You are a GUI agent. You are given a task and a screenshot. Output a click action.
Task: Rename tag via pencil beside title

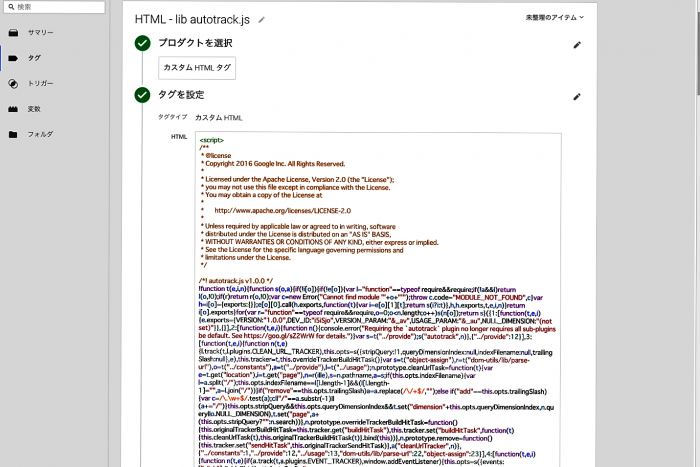[x=262, y=19]
